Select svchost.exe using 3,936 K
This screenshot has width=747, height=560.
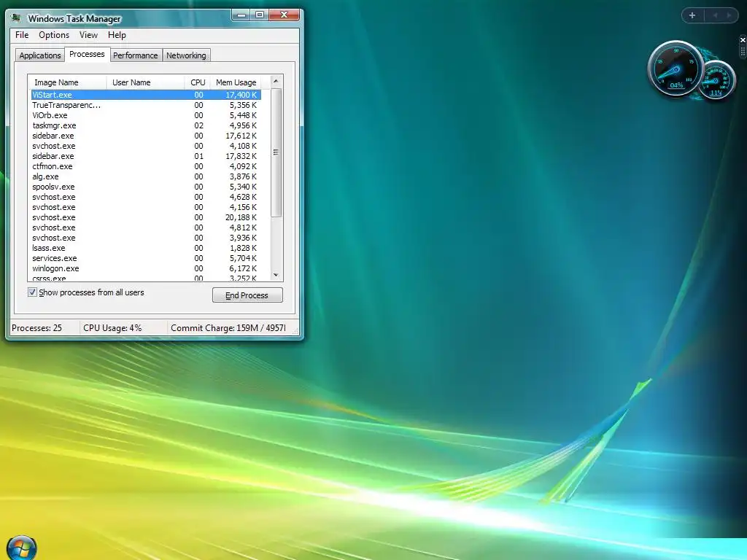pyautogui.click(x=146, y=238)
